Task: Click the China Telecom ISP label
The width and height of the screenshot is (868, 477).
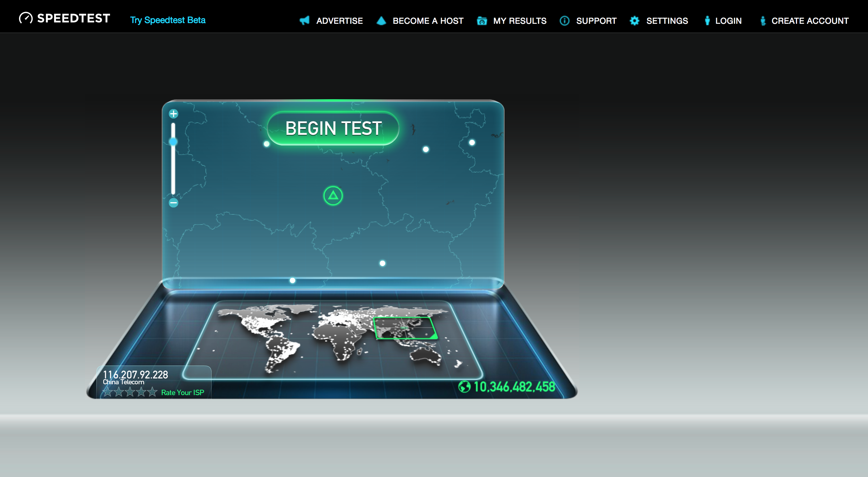Action: pyautogui.click(x=124, y=382)
